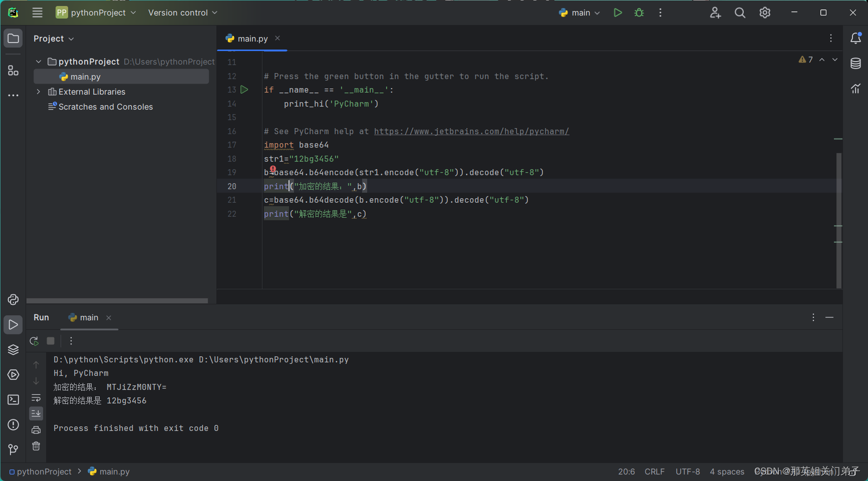This screenshot has width=868, height=481.
Task: Click main.py breadcrumb in status bar
Action: tap(109, 471)
